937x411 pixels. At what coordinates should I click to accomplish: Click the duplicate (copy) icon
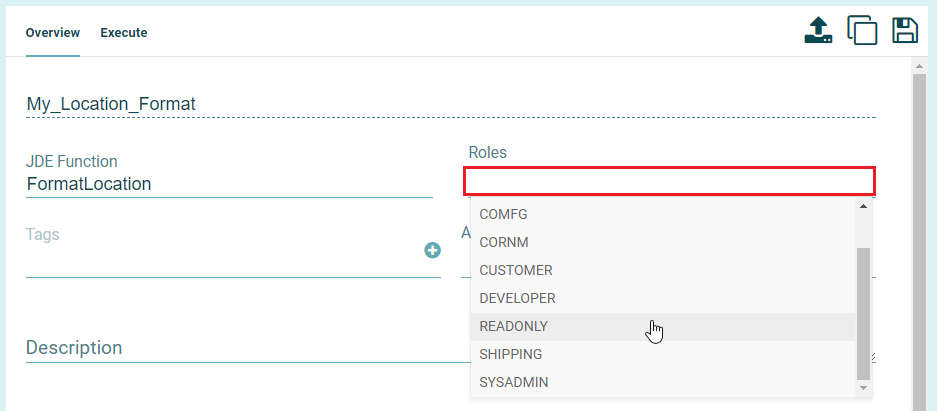click(x=862, y=30)
